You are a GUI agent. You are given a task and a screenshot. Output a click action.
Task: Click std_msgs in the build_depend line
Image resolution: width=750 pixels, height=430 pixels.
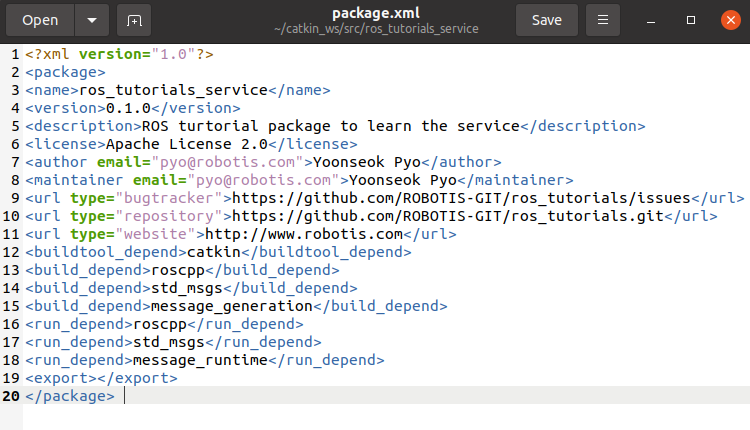click(187, 288)
